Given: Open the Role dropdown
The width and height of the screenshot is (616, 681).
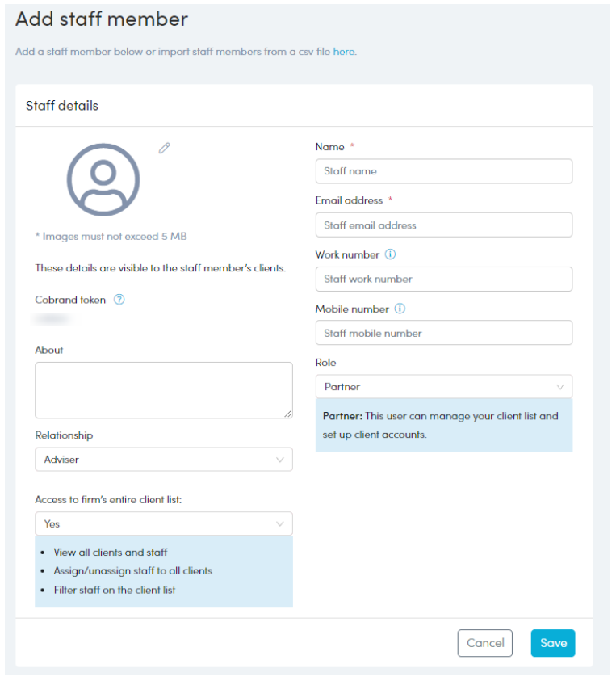Looking at the screenshot, I should [x=443, y=387].
